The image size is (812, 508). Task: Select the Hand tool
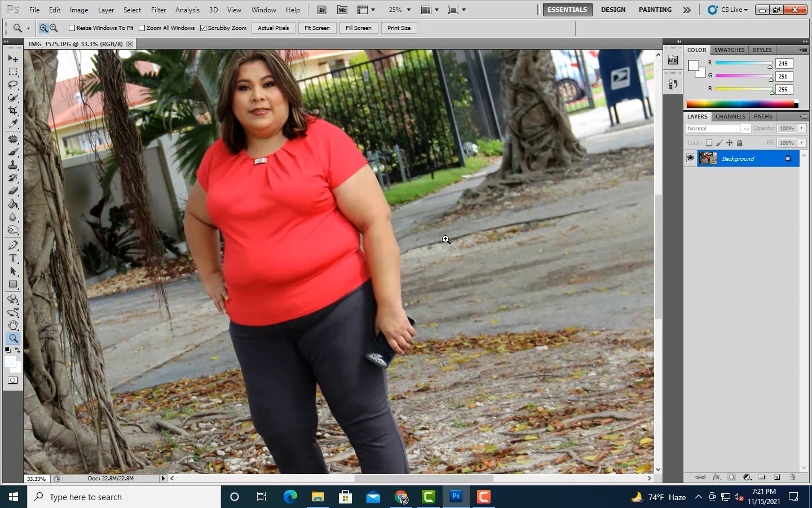(x=13, y=325)
